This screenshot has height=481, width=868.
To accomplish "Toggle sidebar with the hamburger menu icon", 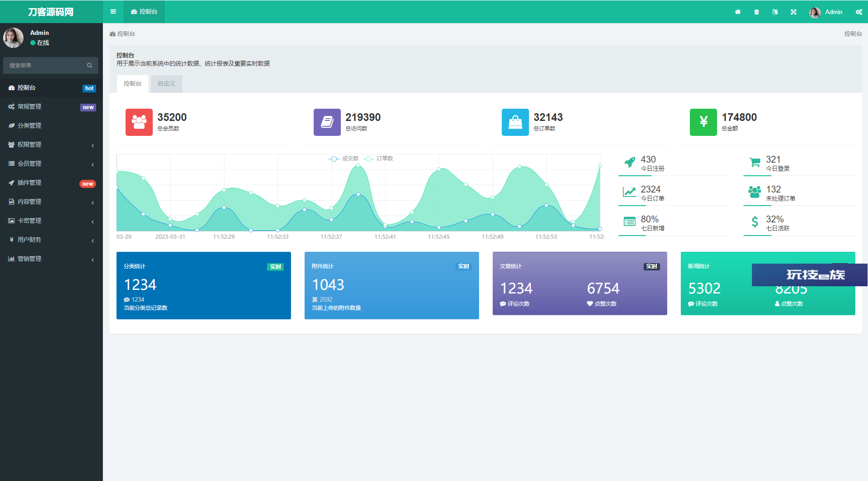I will click(113, 12).
